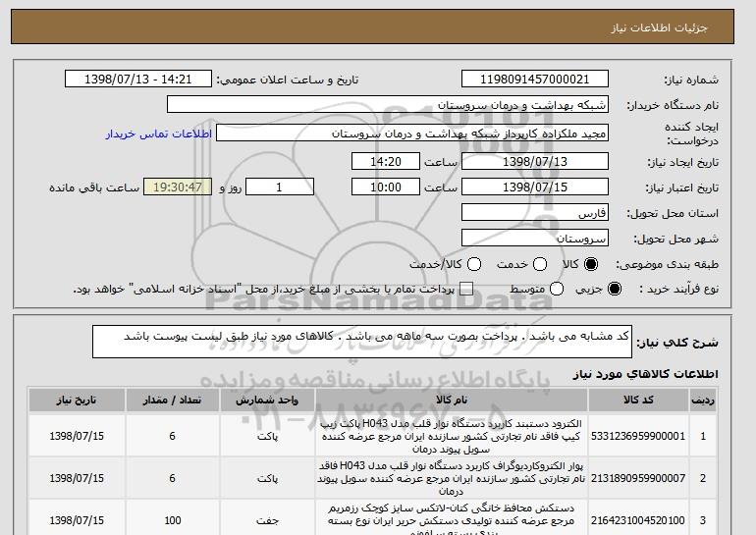This screenshot has width=756, height=535.
Task: Click the اطلاعات کالاهای مورد نیاز section title
Action: 645,374
